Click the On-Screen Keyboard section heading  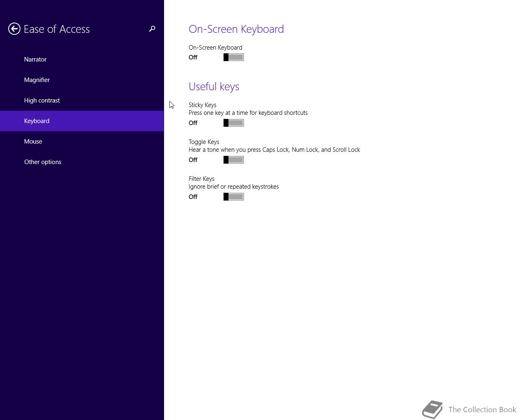click(236, 29)
